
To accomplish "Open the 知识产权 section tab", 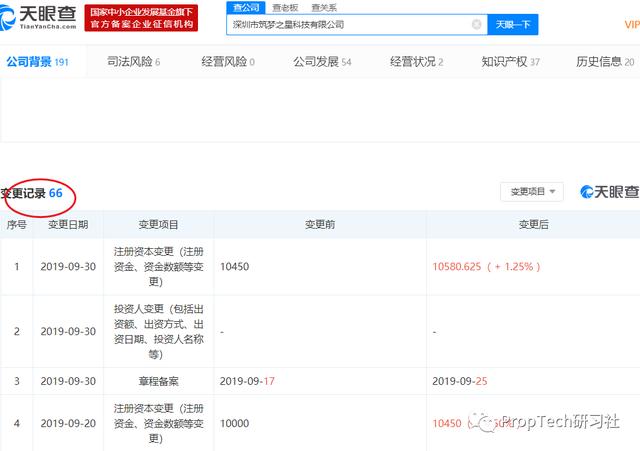I will (510, 62).
